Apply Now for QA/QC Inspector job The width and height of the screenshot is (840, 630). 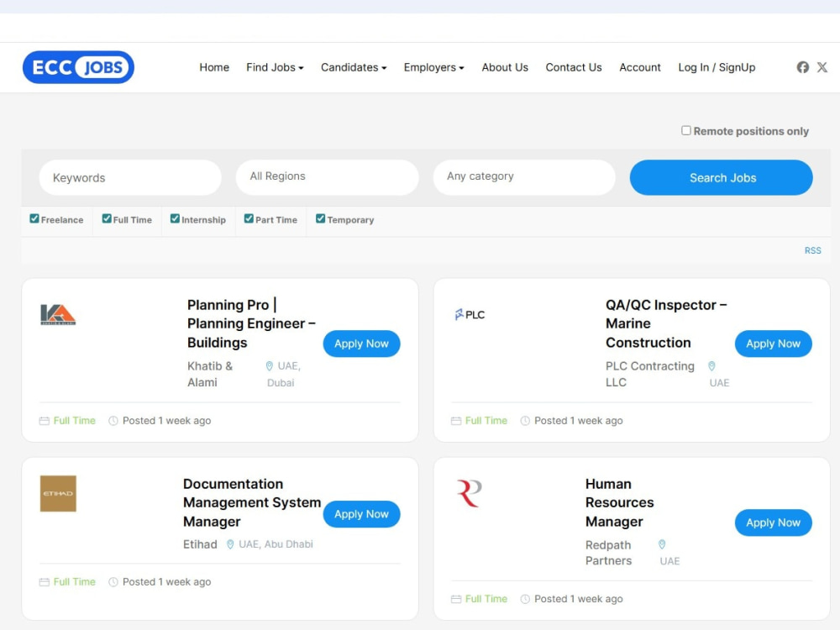[773, 344]
